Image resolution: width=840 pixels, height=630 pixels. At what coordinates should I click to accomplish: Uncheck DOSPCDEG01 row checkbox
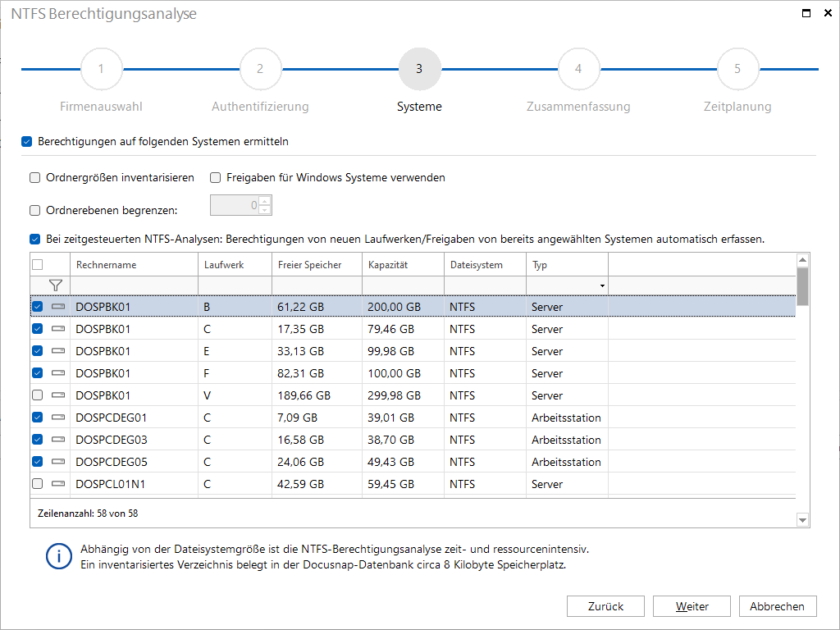38,417
